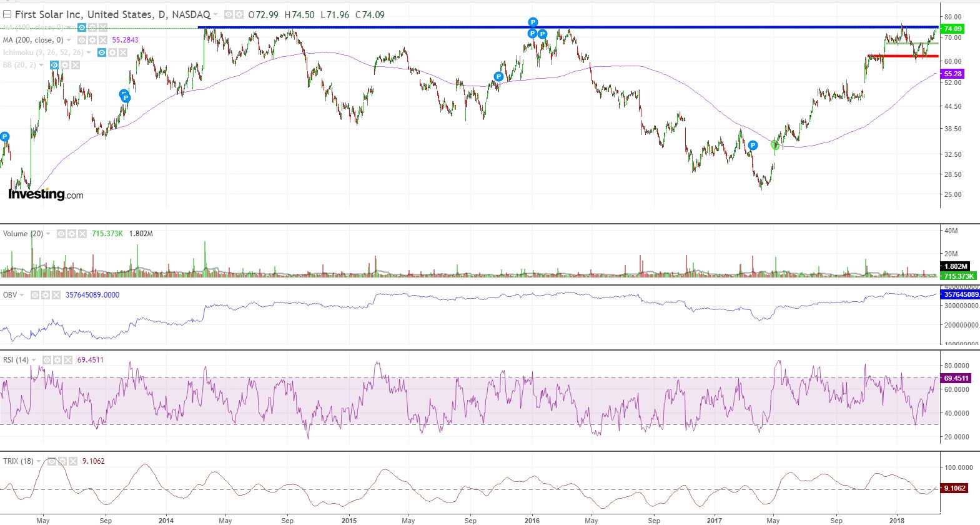The image size is (980, 525).
Task: Show the hidden Ichimoku indicator
Action: point(102,52)
